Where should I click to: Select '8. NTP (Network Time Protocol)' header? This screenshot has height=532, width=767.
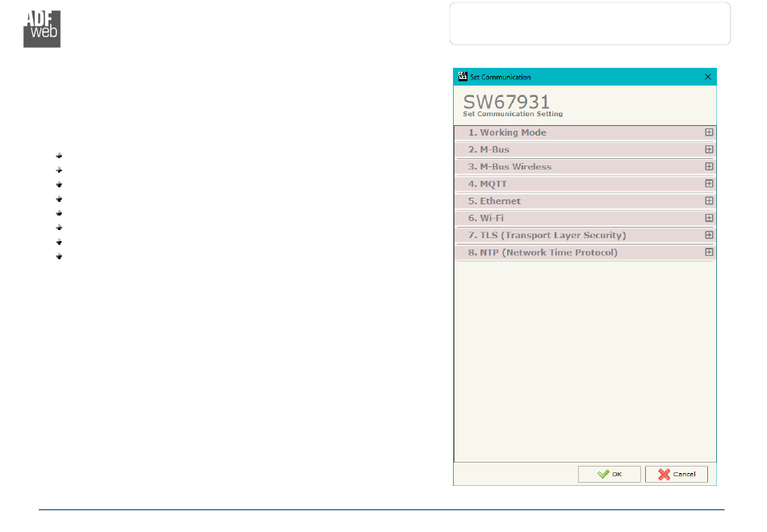click(585, 253)
